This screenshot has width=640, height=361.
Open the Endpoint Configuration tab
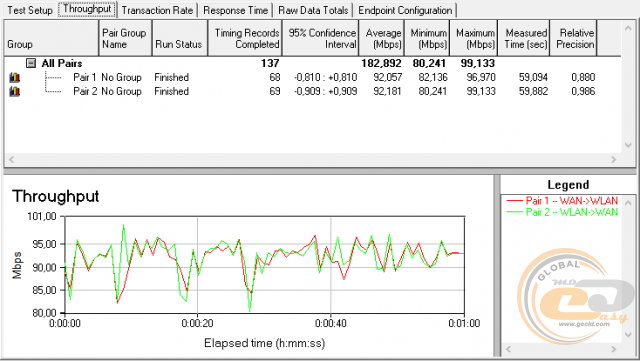pos(405,10)
